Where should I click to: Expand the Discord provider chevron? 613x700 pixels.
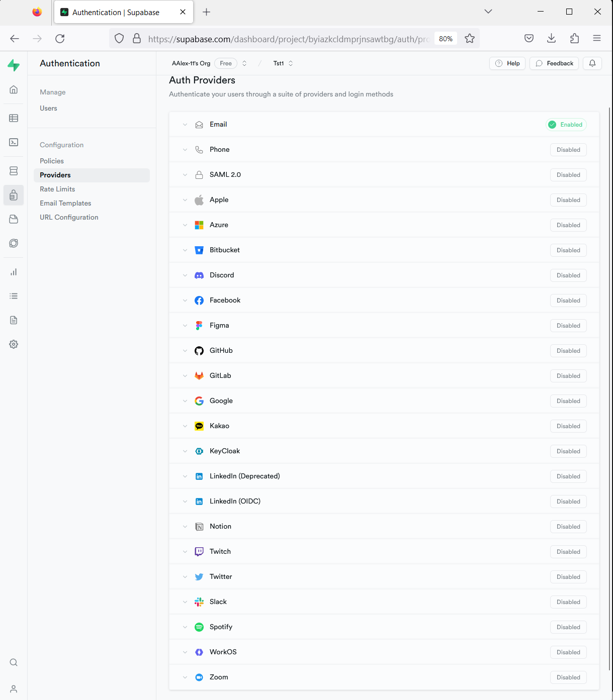click(185, 275)
